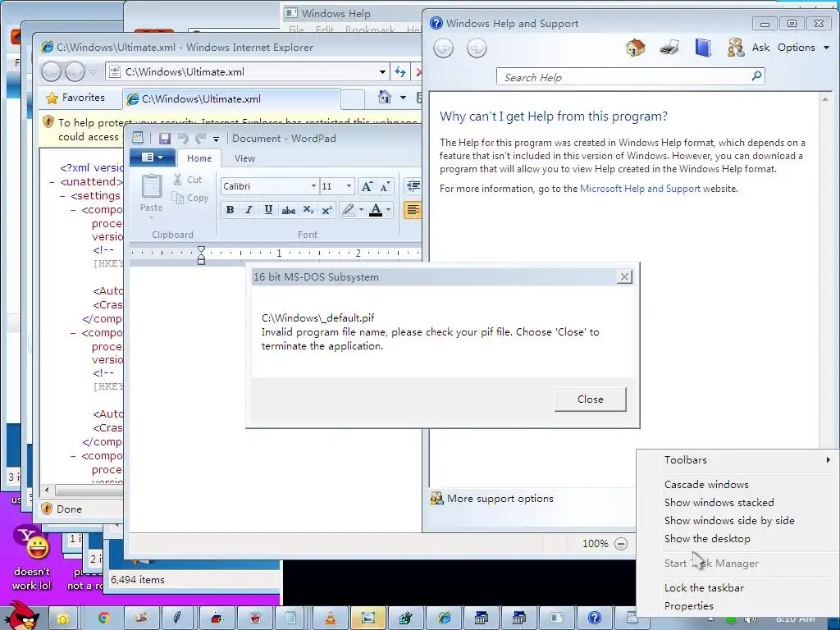The image size is (840, 630).
Task: Click the Search Help input field
Action: (623, 77)
